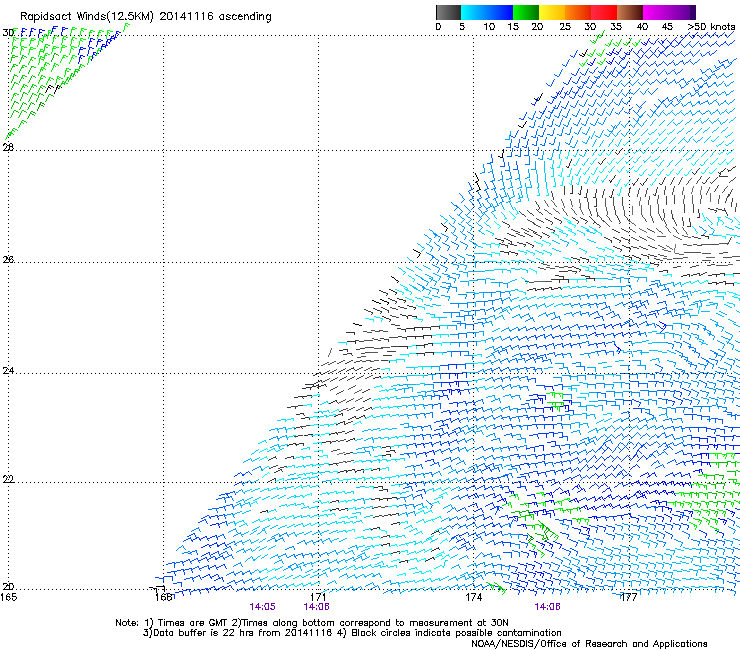Click the cyan-to-blue 5-15 knots color band
740x650 pixels.
(487, 12)
